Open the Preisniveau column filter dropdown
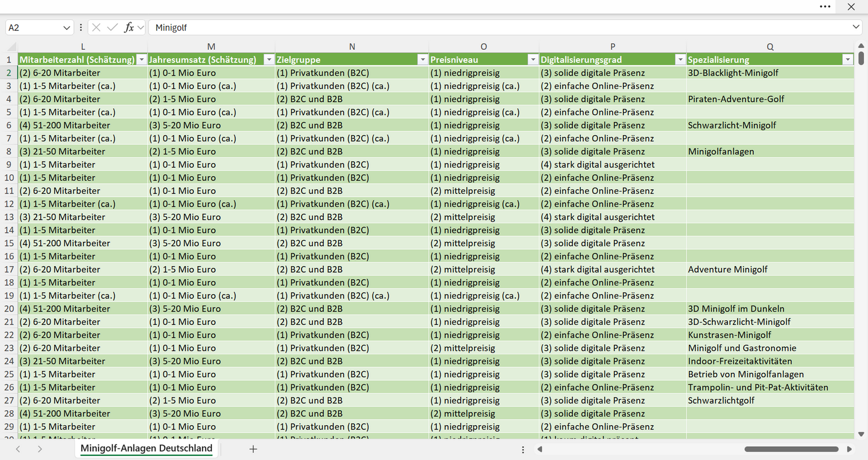 click(x=532, y=59)
